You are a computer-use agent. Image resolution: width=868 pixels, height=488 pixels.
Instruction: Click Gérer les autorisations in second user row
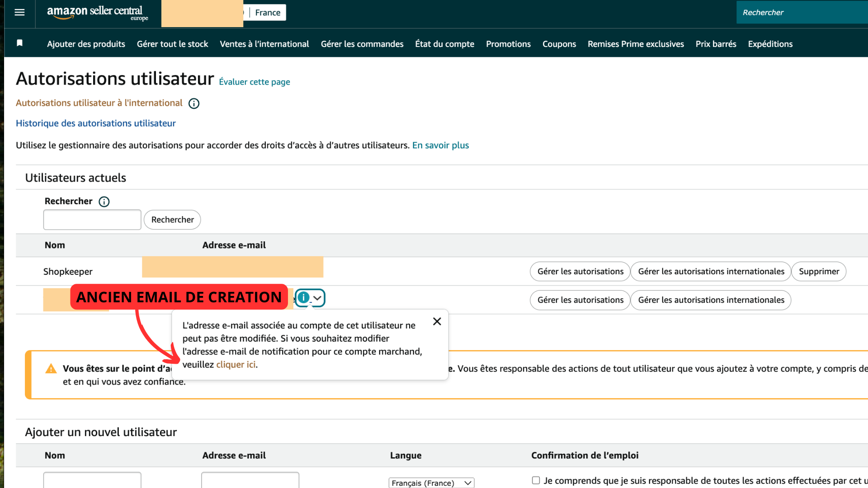580,300
